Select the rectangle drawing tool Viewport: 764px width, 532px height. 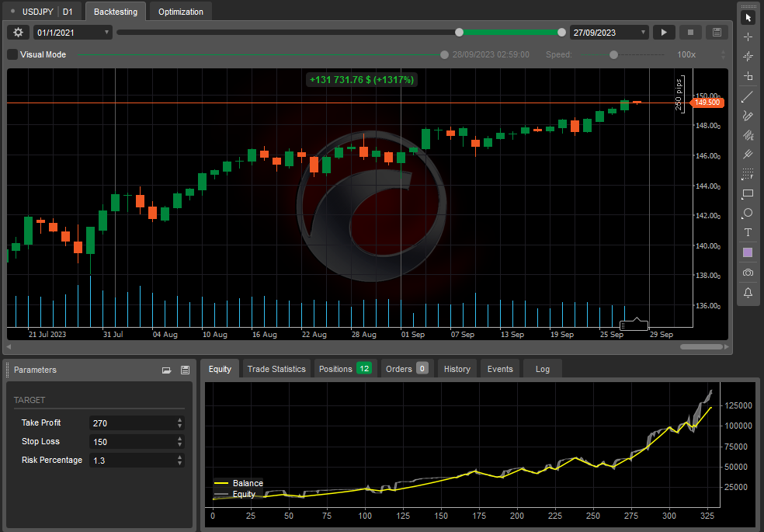pos(748,193)
